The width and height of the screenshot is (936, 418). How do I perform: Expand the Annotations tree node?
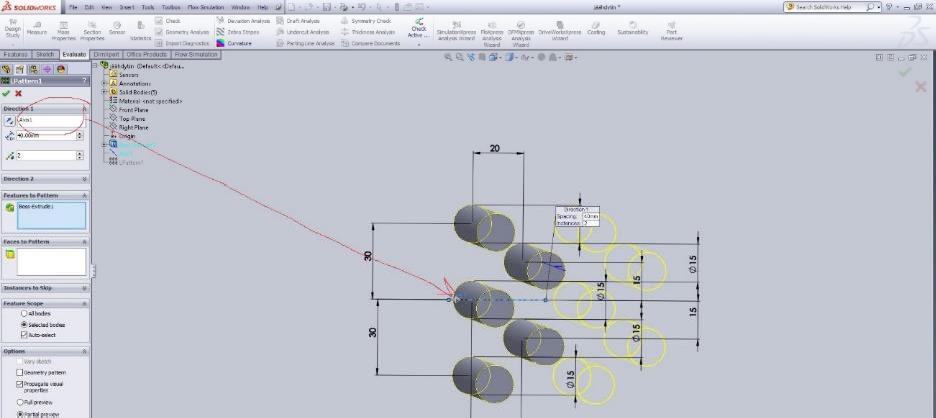click(105, 84)
